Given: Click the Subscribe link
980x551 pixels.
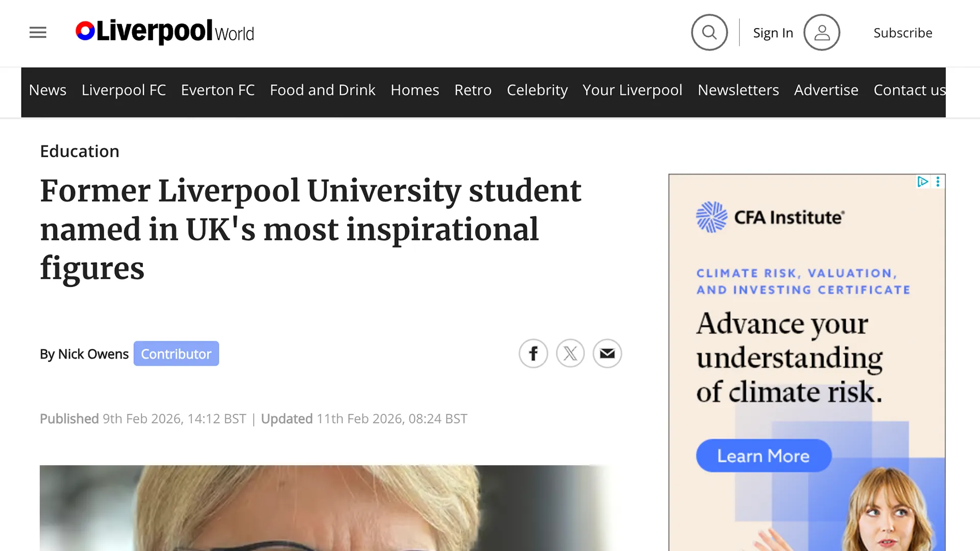Looking at the screenshot, I should [x=903, y=33].
